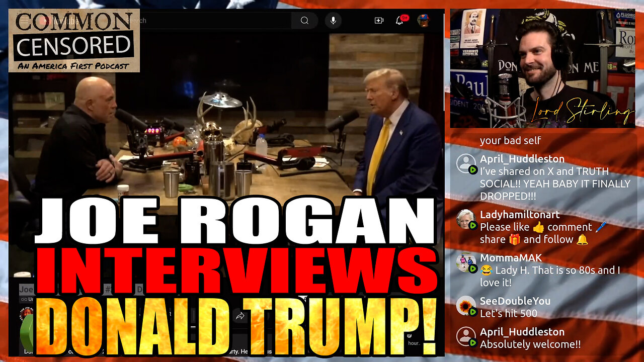Click the Common Censored podcast logo

click(74, 40)
